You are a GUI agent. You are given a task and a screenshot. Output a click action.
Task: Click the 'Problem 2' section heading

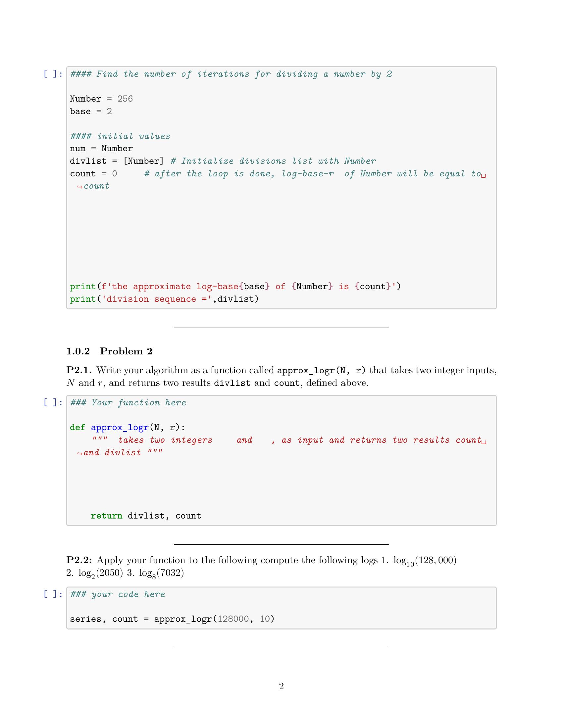(126, 351)
